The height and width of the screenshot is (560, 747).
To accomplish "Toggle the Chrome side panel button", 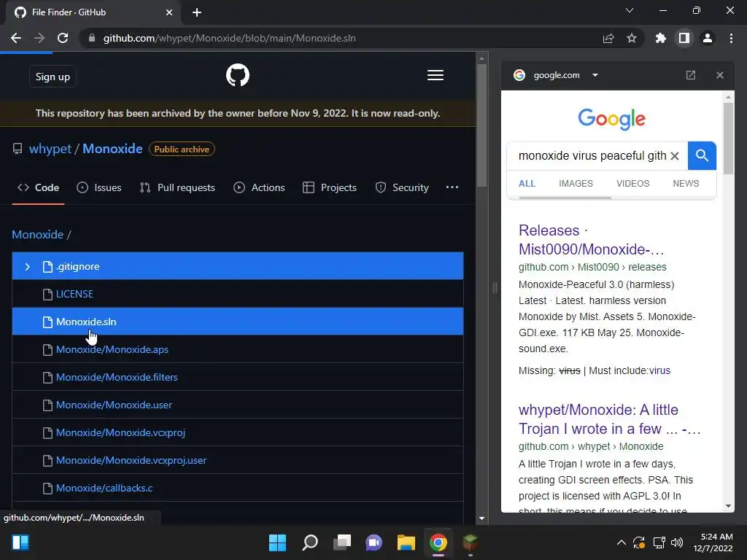I will [x=684, y=38].
